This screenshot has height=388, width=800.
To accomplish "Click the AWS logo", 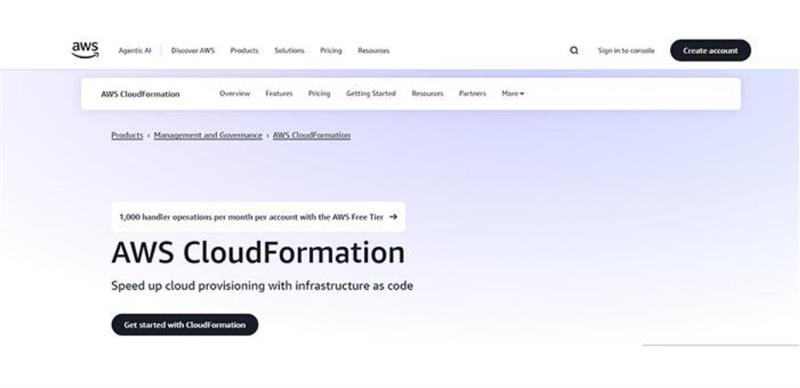I will 85,50.
